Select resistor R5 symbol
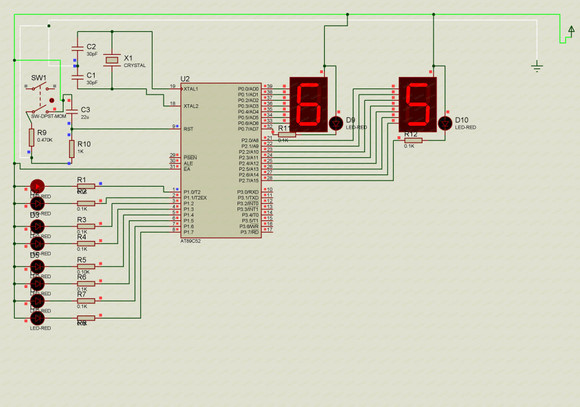 click(x=86, y=266)
